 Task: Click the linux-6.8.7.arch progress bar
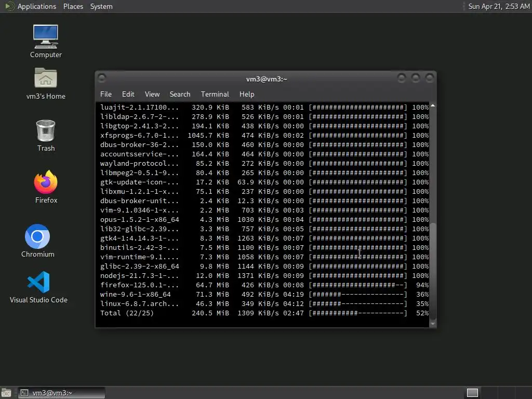pyautogui.click(x=358, y=303)
